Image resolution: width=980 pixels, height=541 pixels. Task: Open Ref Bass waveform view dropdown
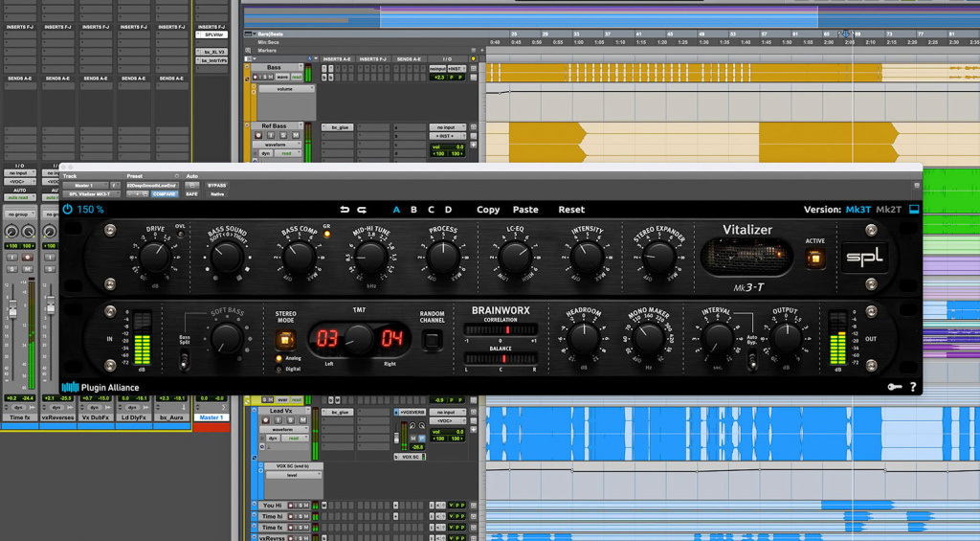pos(277,145)
